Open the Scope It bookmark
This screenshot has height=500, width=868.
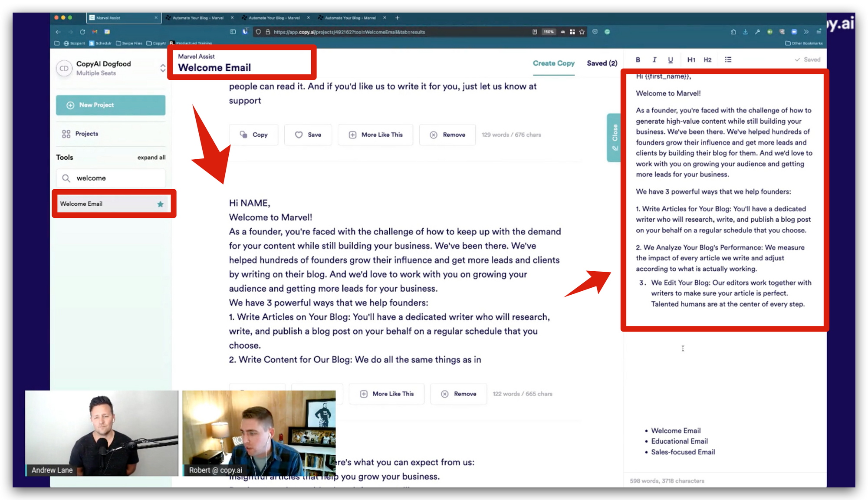(74, 43)
